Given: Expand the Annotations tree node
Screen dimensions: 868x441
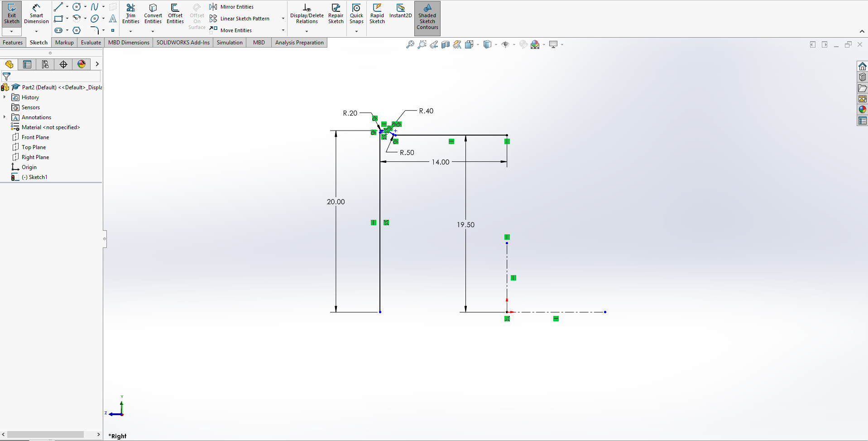Looking at the screenshot, I should click(5, 117).
